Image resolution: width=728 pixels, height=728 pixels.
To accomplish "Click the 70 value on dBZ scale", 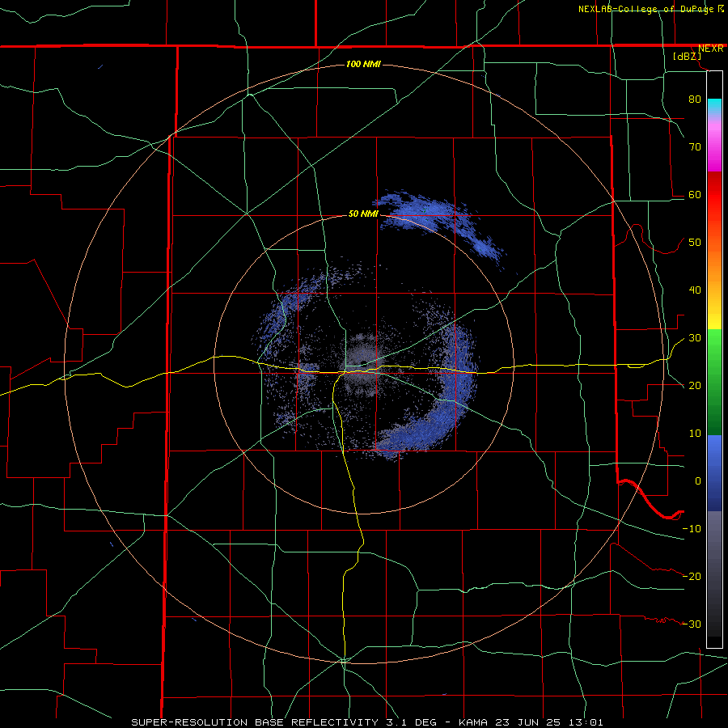I will 695,146.
